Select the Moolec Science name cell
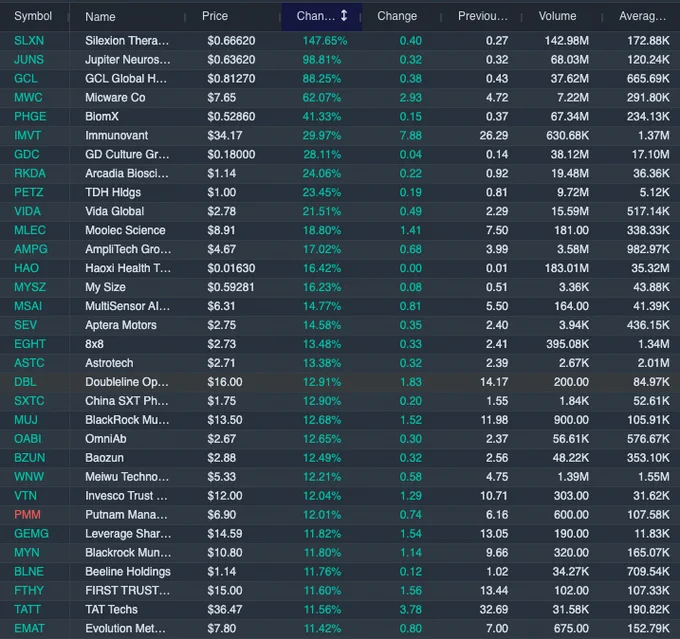 125,230
